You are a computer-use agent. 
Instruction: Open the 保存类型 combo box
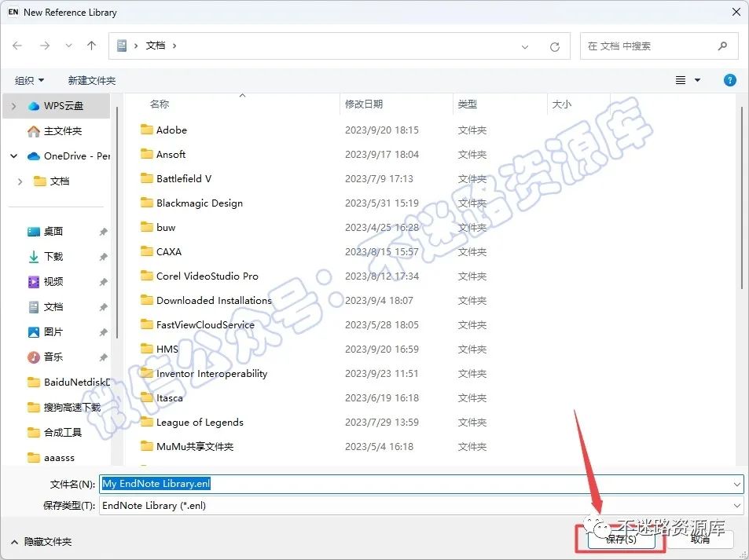(x=421, y=506)
